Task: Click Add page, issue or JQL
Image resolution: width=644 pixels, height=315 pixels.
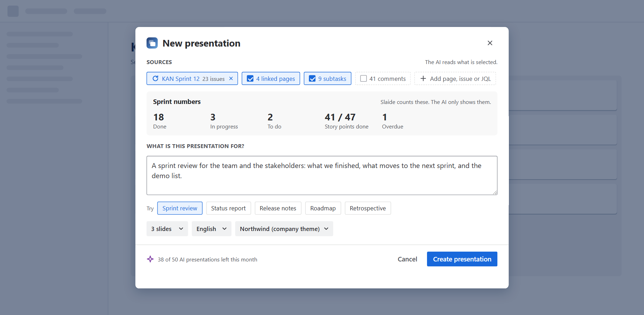Action: (455, 78)
